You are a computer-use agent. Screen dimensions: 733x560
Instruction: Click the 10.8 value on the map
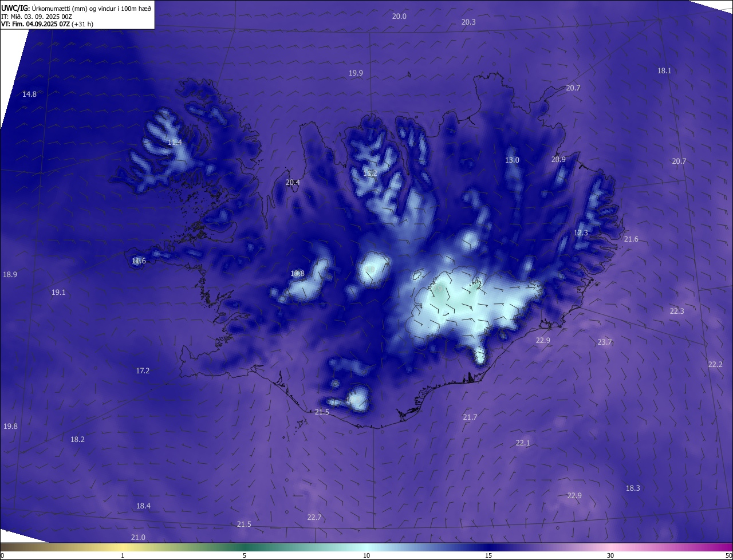point(297,273)
